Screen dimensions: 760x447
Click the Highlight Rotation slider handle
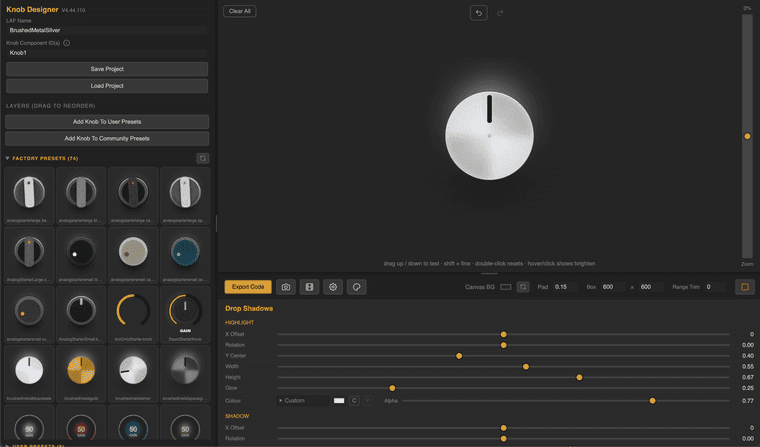click(504, 345)
